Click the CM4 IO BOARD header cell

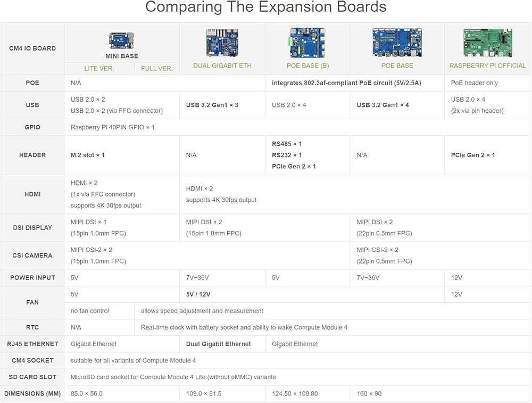(32, 48)
